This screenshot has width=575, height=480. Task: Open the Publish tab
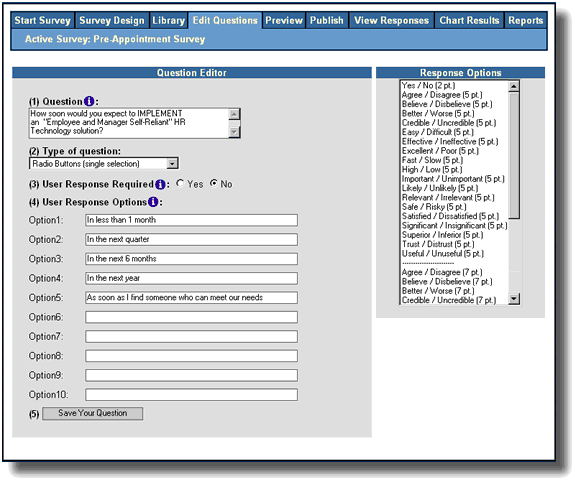point(327,21)
